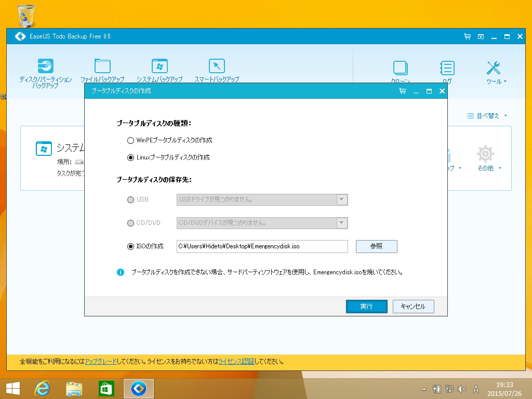Close the bootable disk dialog
Screen dimensions: 532x399
[442, 91]
